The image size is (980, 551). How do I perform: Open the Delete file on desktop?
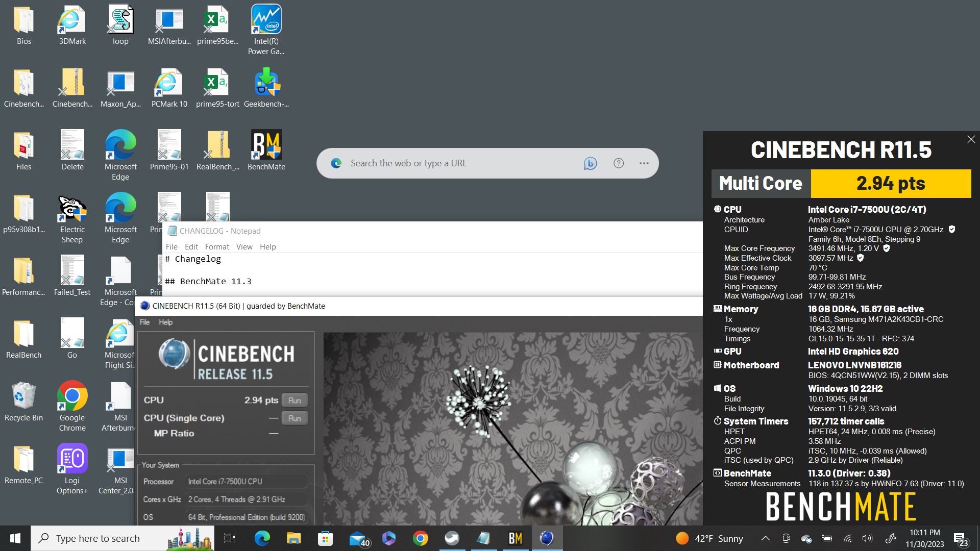pos(72,151)
